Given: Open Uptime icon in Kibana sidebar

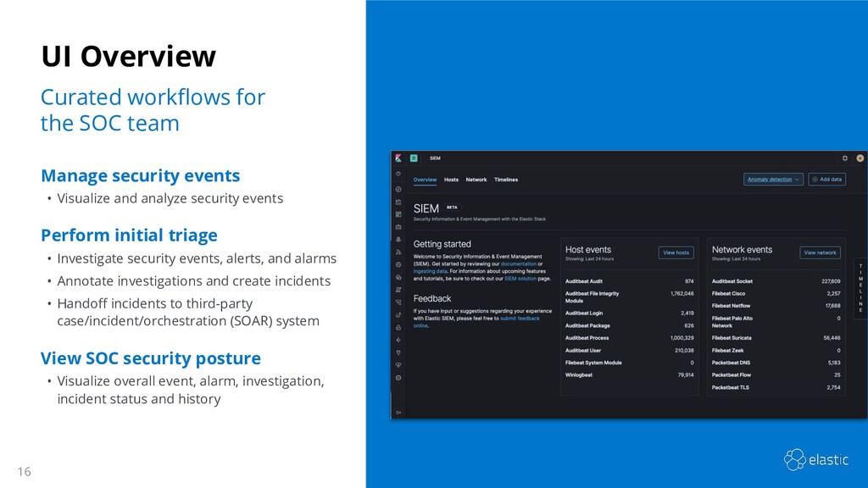Looking at the screenshot, I should [398, 315].
